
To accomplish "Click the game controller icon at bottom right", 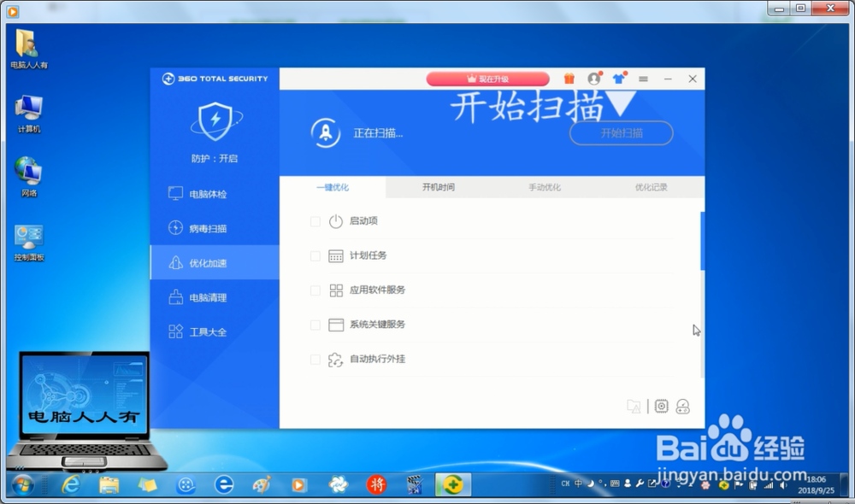I will (x=682, y=407).
